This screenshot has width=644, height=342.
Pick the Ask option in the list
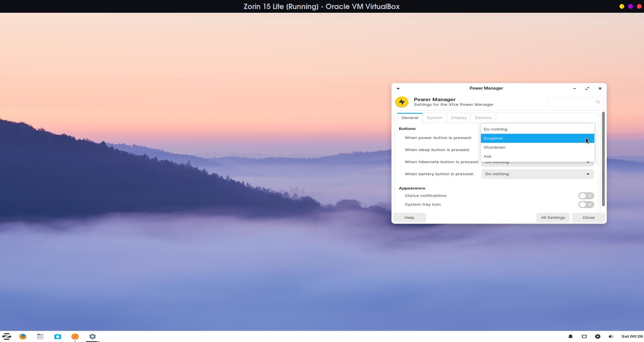click(x=537, y=156)
